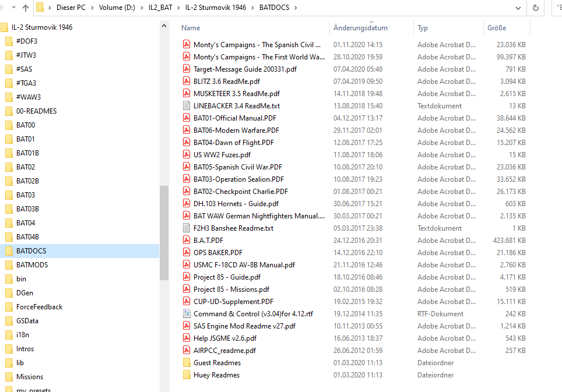562x392 pixels.
Task: Click the PDF icon of Help JSGME v2.6.pdf
Action: click(x=187, y=338)
